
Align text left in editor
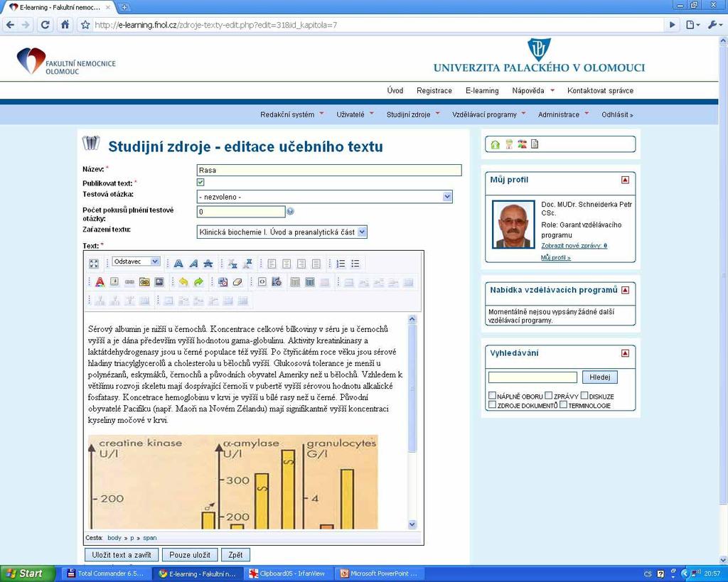click(272, 264)
